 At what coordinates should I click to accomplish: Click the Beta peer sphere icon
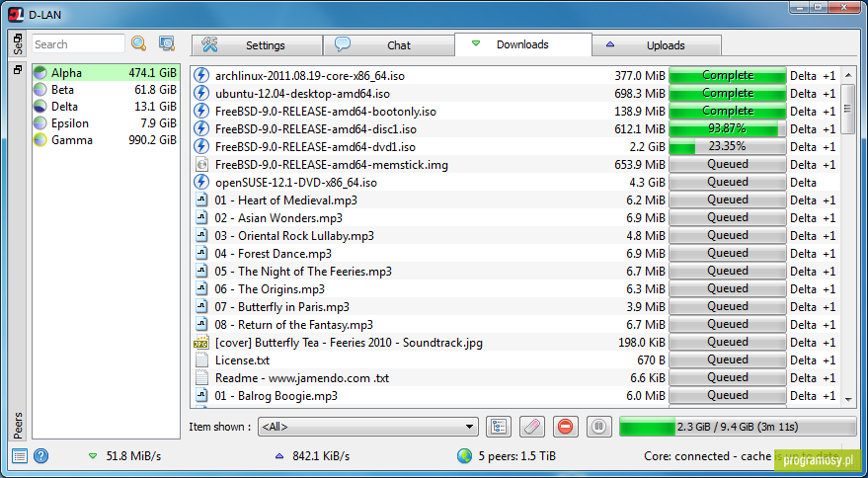pos(39,90)
